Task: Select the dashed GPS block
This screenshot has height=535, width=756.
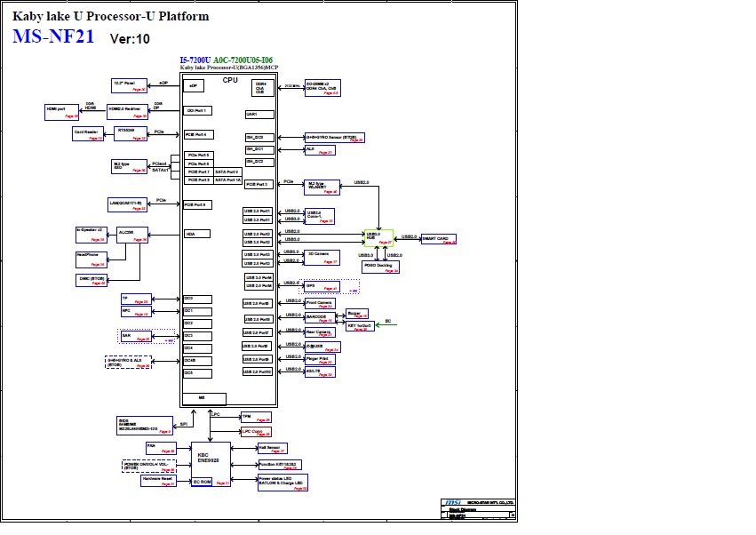Action: click(321, 286)
